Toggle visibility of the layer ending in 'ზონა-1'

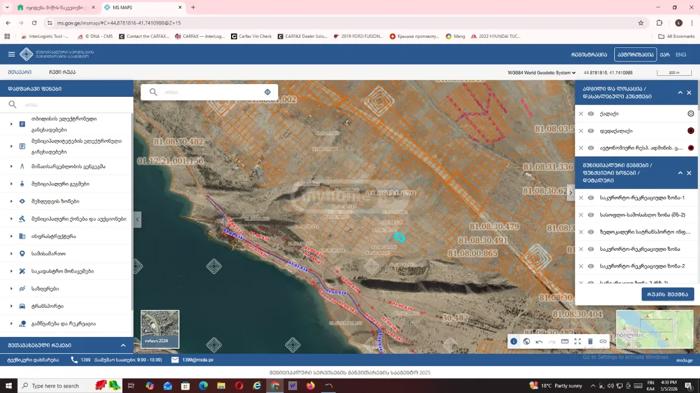point(591,198)
